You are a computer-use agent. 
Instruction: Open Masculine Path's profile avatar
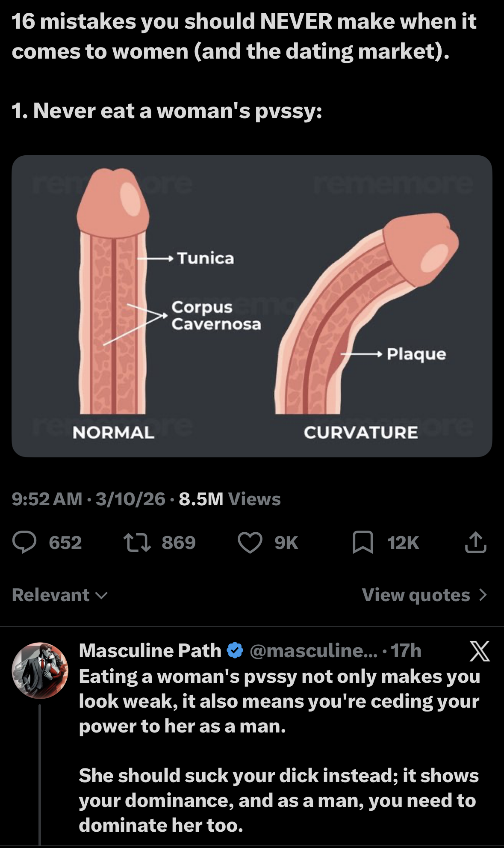(40, 670)
